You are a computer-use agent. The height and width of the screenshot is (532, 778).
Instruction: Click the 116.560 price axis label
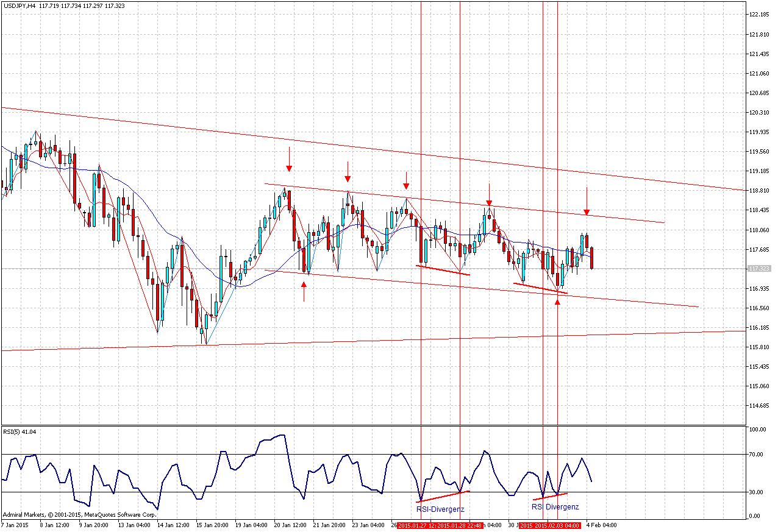coord(760,308)
